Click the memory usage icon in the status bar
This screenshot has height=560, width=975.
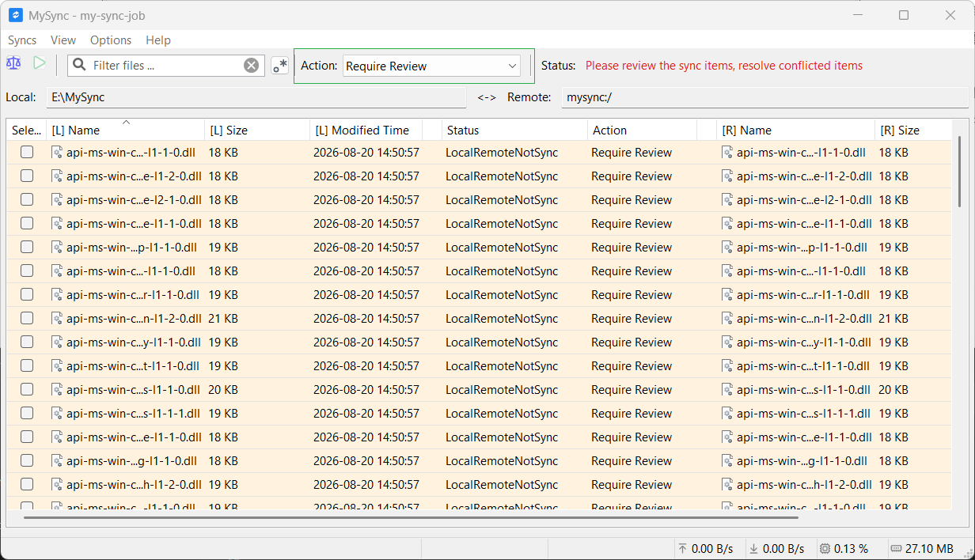[x=895, y=549]
